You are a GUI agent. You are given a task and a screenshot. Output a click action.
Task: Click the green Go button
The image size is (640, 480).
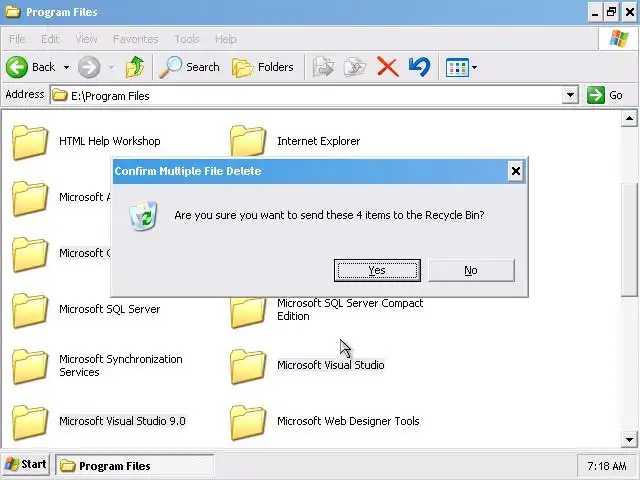605,95
